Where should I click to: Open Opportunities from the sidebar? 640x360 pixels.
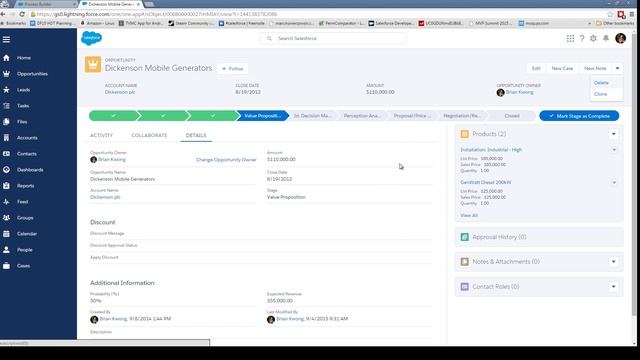[32, 74]
